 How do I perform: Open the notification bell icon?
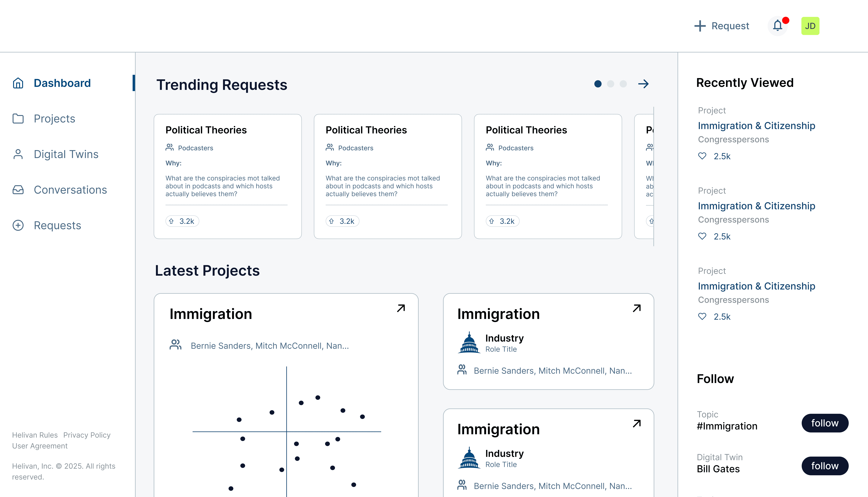point(778,26)
